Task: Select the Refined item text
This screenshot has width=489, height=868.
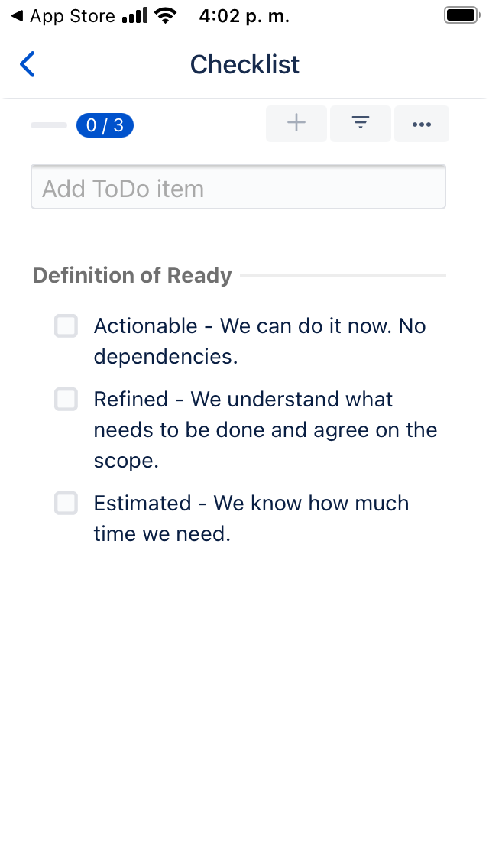Action: [x=264, y=429]
